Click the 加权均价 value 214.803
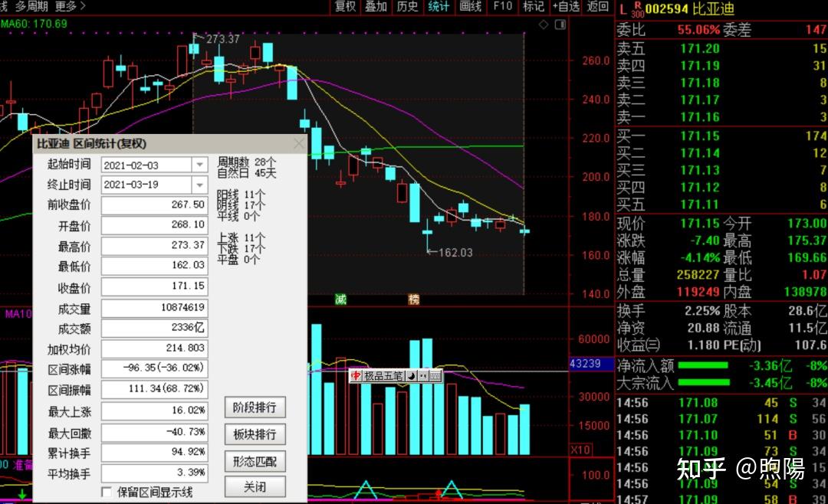 (x=154, y=349)
